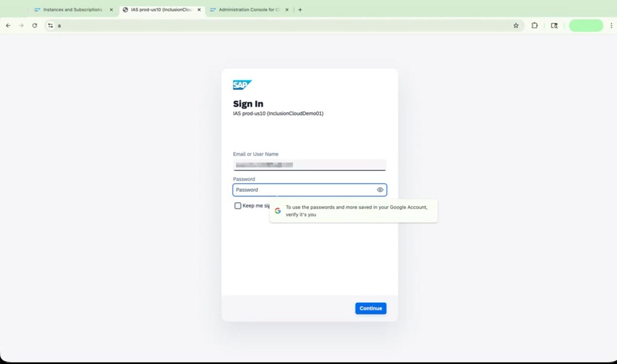Viewport: 617px width, 364px height.
Task: Click the Google logo in the popup
Action: pos(278,211)
